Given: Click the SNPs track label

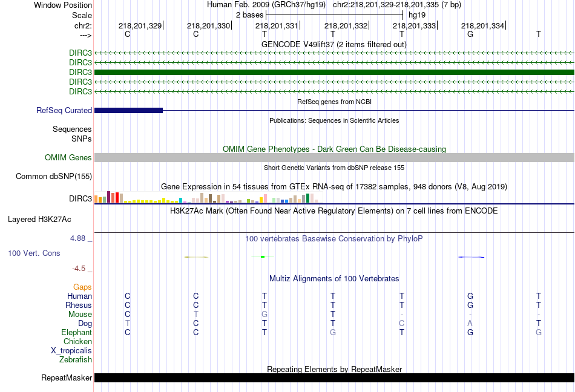Looking at the screenshot, I should coord(82,139).
